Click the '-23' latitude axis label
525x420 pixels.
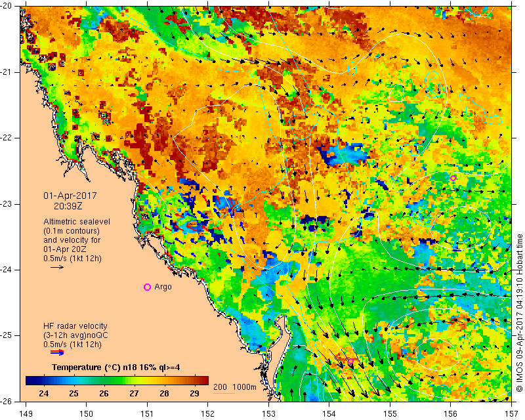click(7, 204)
